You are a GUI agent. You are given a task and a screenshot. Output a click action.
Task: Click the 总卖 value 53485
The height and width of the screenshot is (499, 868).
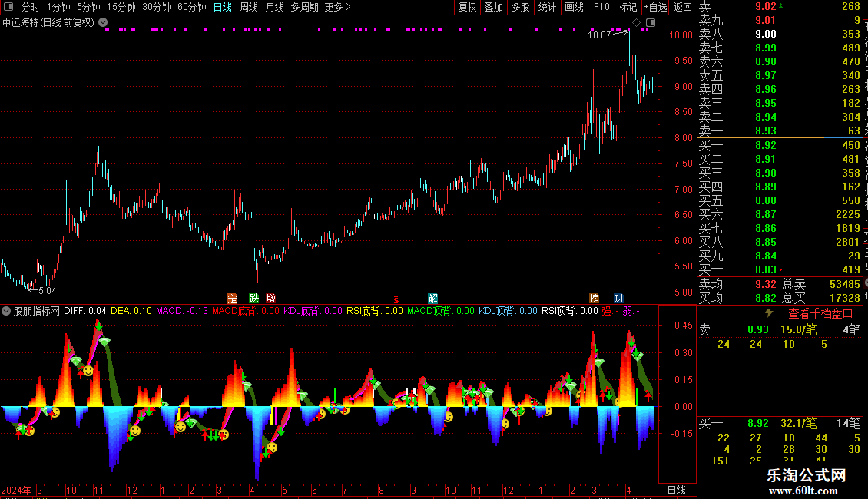(x=845, y=284)
